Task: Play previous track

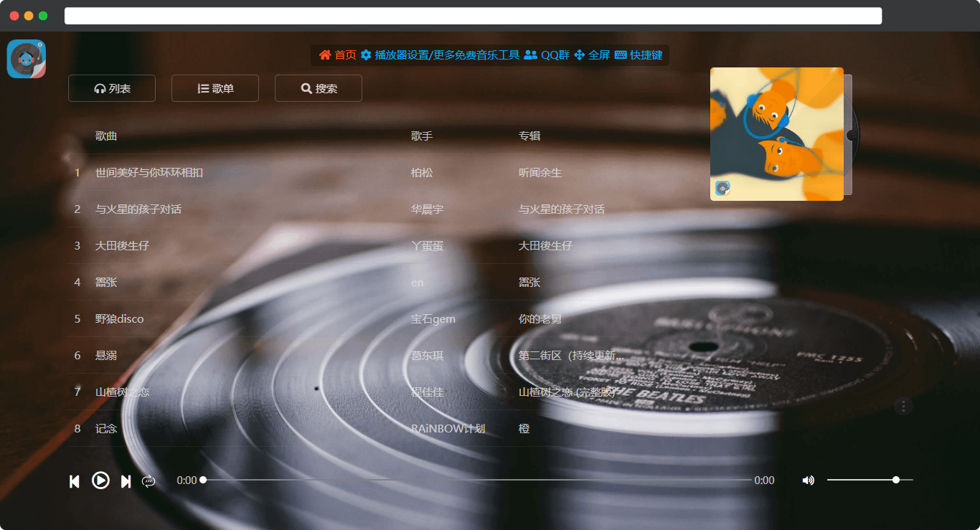Action: [75, 481]
